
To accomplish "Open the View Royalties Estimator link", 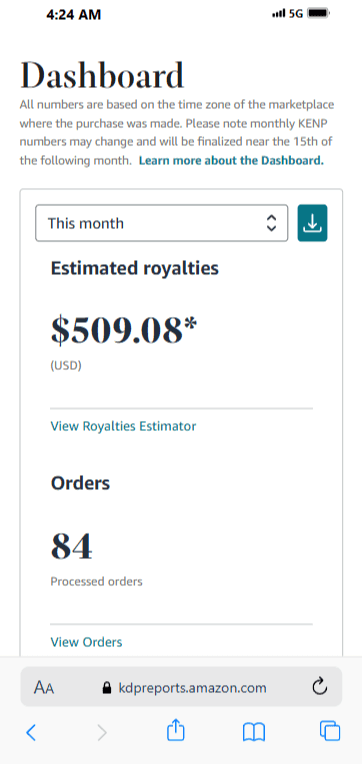I will point(123,426).
